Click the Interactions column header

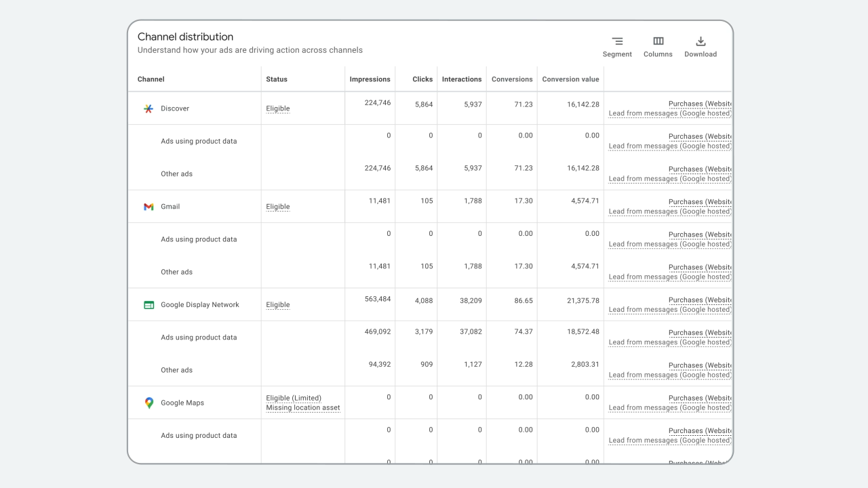tap(461, 79)
